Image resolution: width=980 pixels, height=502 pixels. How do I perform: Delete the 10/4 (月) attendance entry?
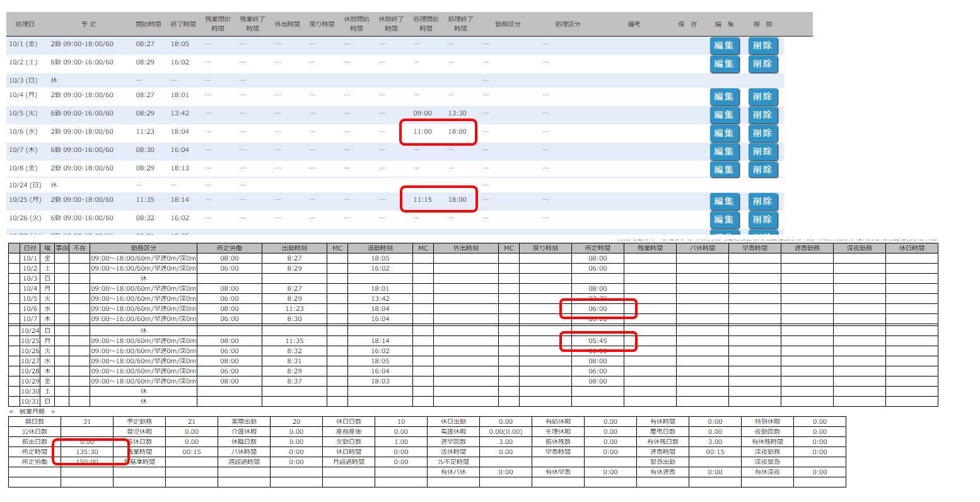tap(762, 96)
